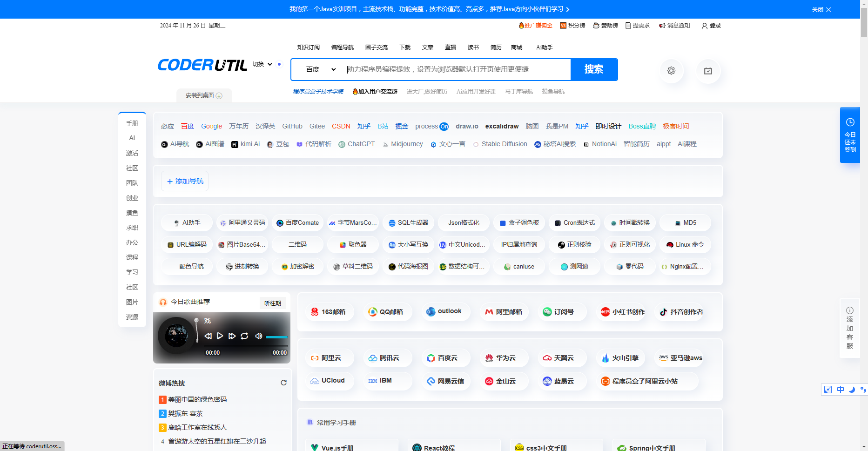Open 取色器 color picker tool
The image size is (868, 451).
(x=353, y=245)
